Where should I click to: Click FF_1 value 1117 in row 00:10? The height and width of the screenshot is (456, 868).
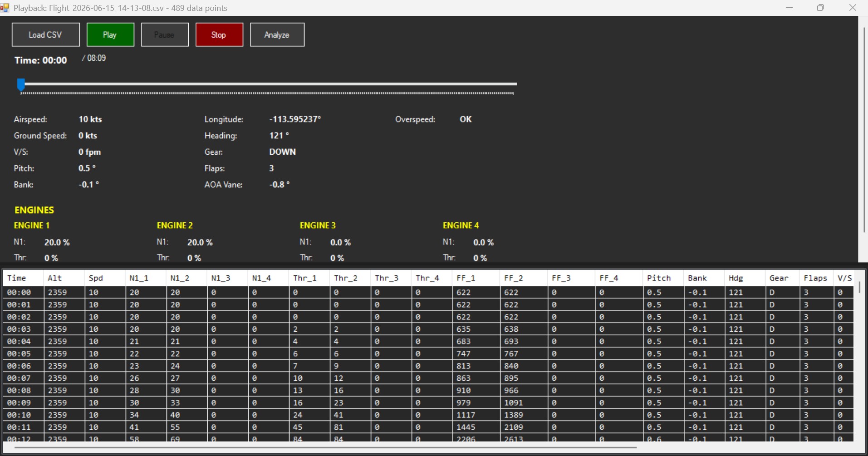click(476, 415)
